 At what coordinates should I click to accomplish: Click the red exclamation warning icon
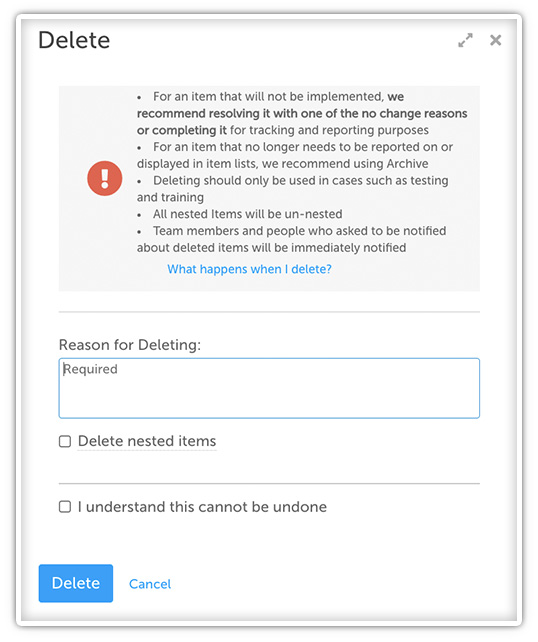[x=105, y=178]
